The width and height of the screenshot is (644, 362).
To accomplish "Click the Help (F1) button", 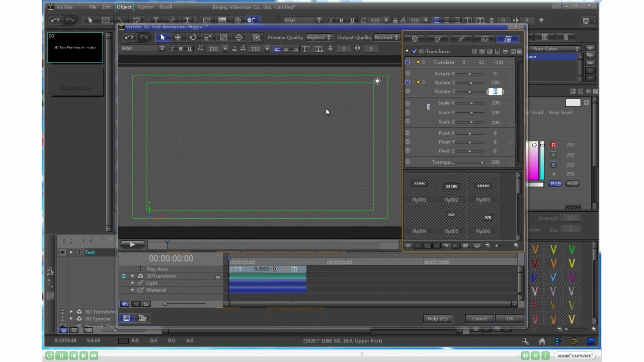I will pos(437,319).
